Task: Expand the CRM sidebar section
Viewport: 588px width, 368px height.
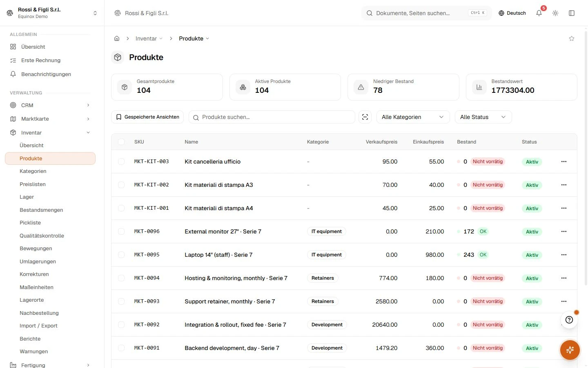Action: click(50, 105)
